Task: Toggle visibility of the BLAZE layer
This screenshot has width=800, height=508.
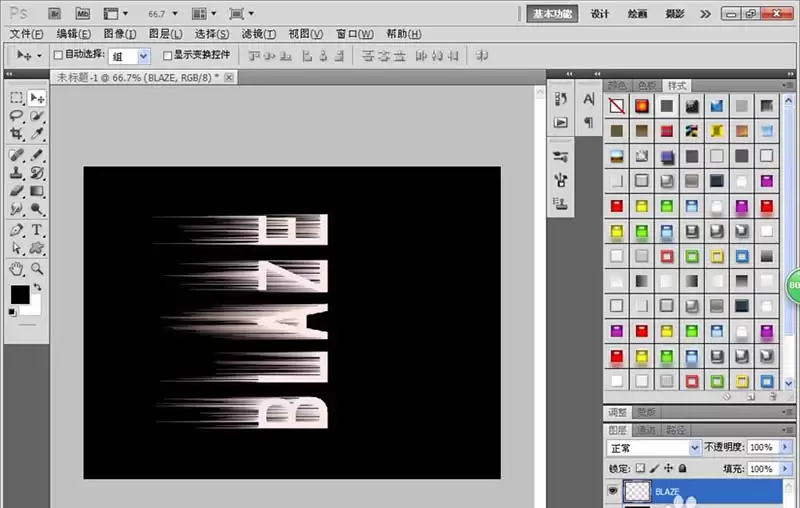Action: click(613, 491)
